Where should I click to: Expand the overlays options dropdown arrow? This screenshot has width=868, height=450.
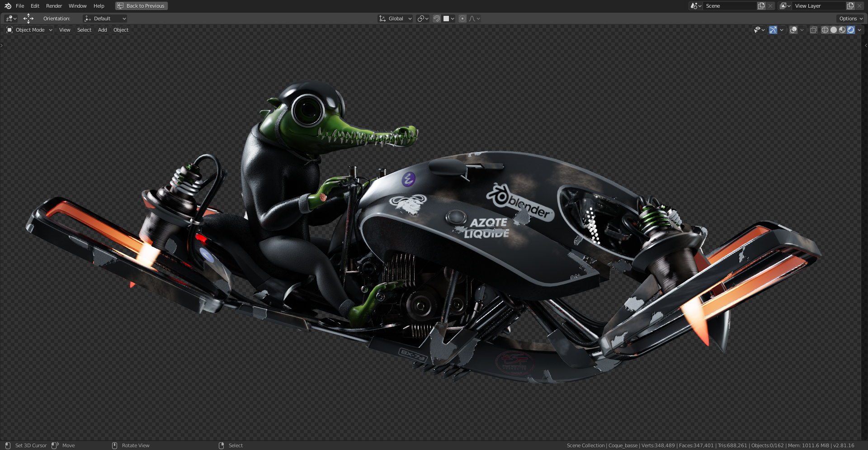(802, 30)
